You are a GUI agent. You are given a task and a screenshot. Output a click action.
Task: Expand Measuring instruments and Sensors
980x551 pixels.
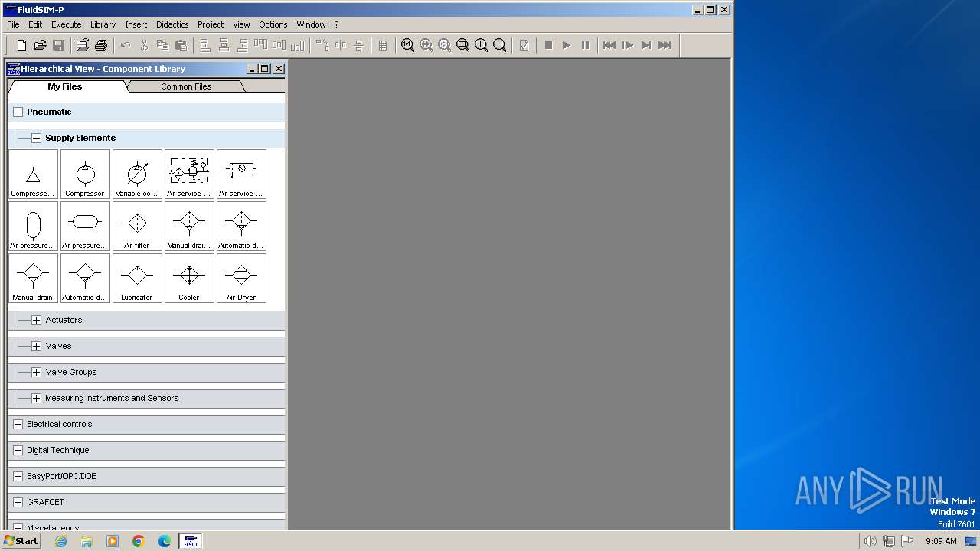pyautogui.click(x=36, y=398)
